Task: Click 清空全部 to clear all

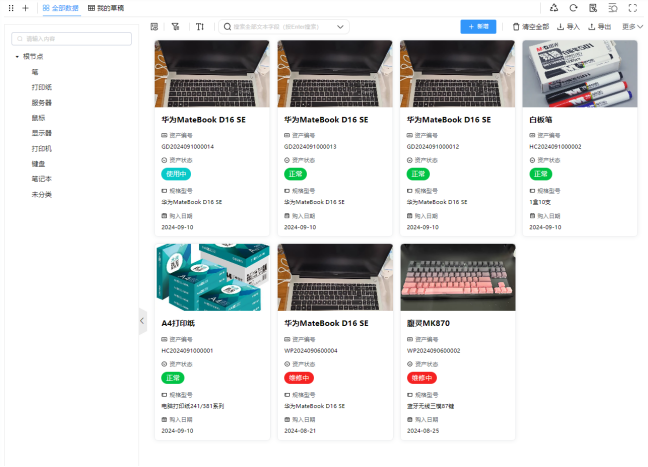Action: (530, 27)
